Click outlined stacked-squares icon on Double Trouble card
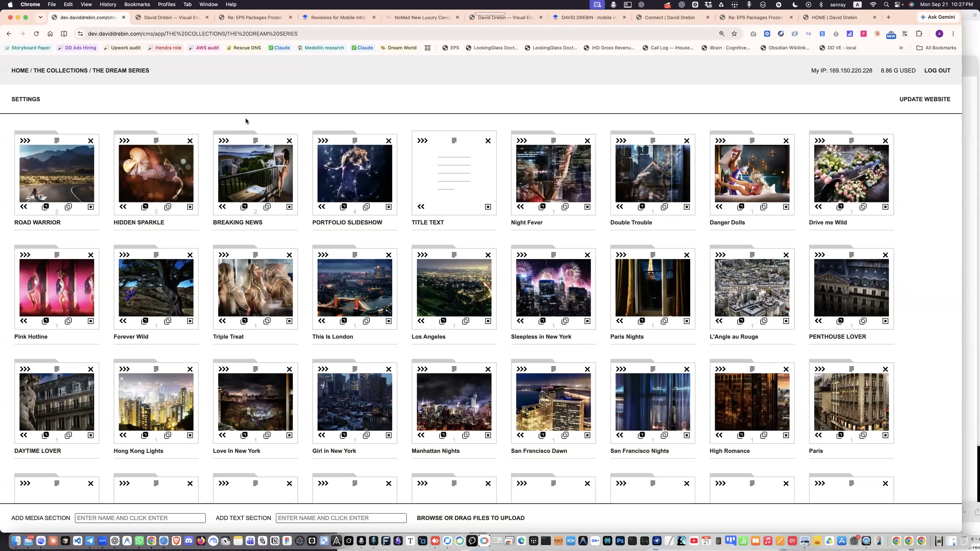The height and width of the screenshot is (551, 980). point(664,207)
